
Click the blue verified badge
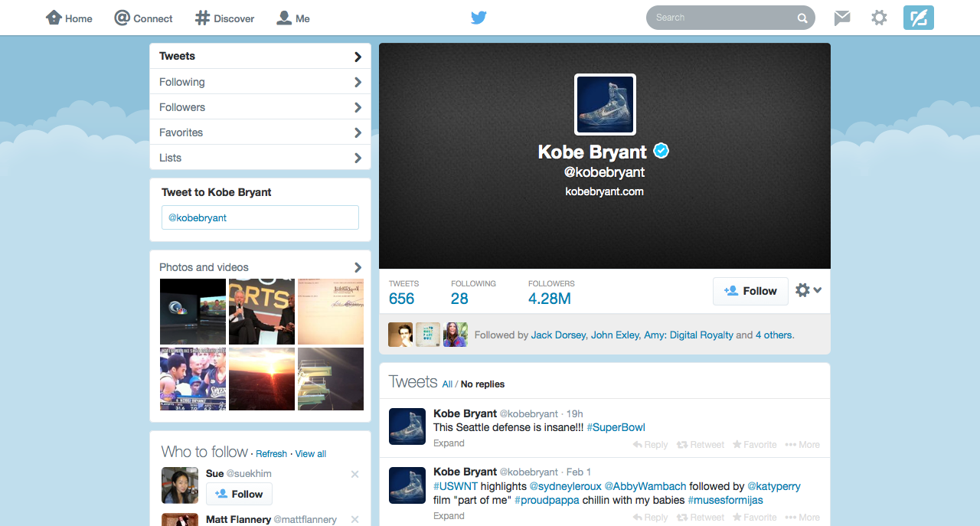pyautogui.click(x=661, y=151)
